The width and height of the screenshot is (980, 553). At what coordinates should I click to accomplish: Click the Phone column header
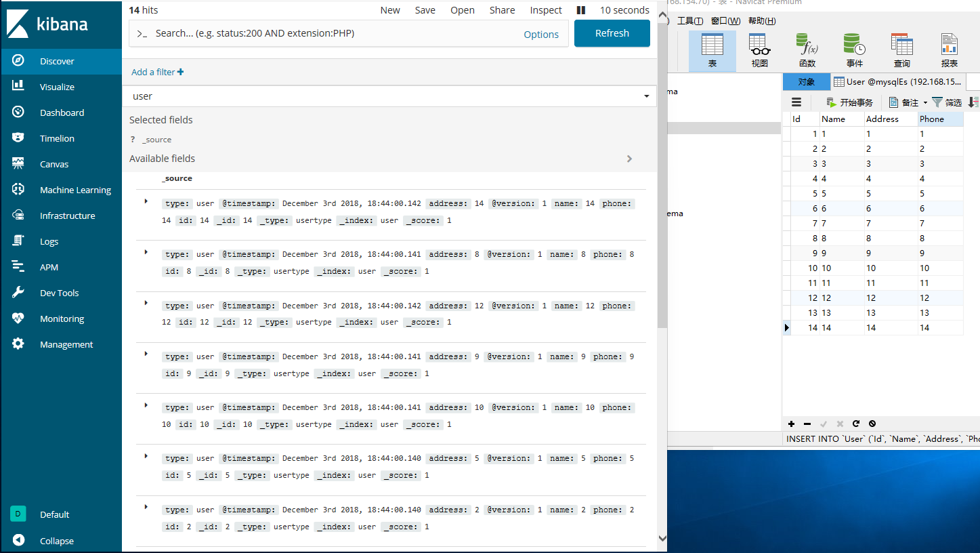941,119
